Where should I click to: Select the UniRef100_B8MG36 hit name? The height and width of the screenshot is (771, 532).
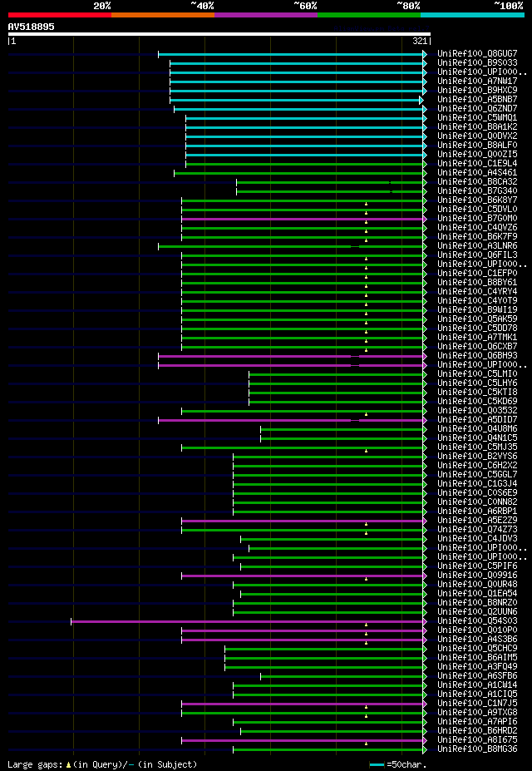[x=477, y=750]
